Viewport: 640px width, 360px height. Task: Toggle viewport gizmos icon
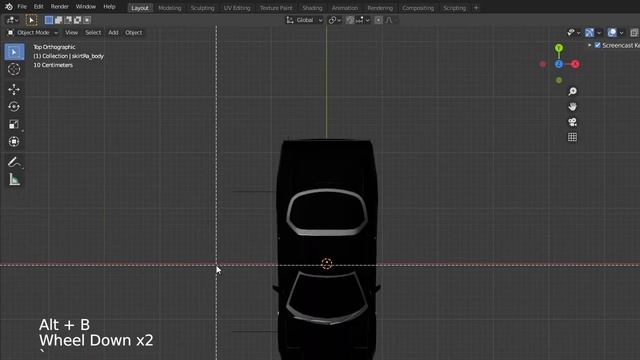589,33
